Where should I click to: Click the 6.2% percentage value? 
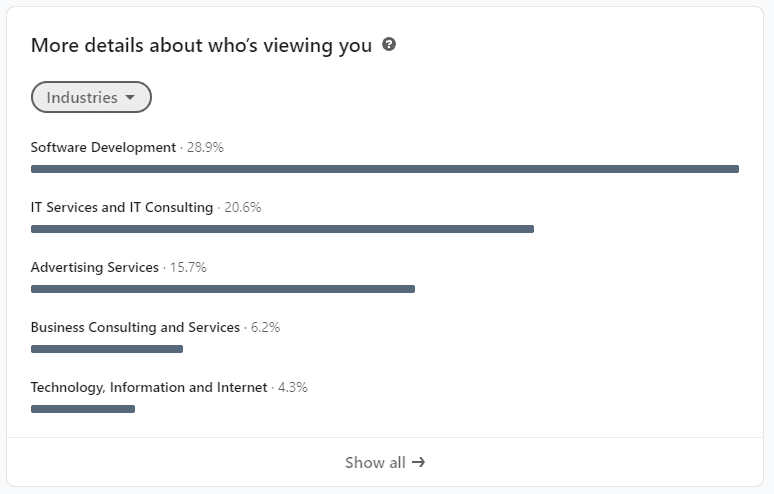[266, 327]
